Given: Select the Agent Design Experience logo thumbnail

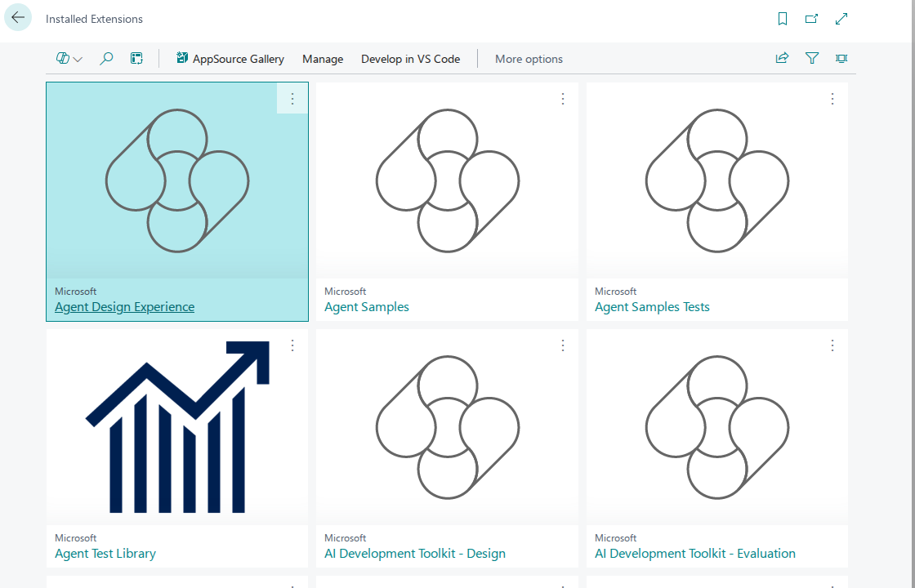Looking at the screenshot, I should (177, 180).
